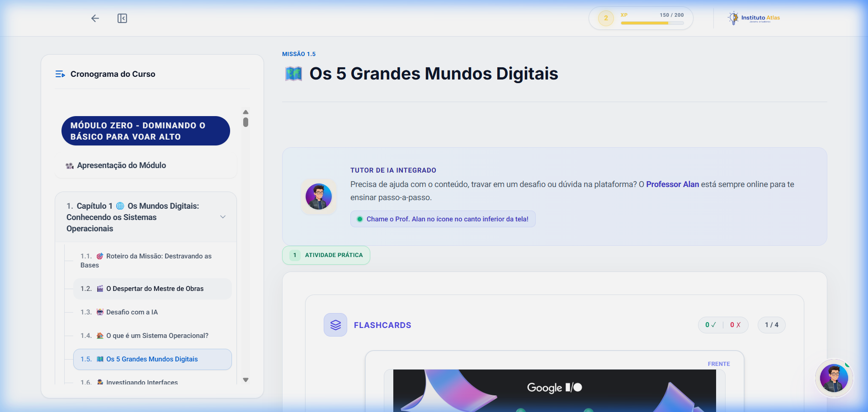Click the Cronograma do Curso list icon

[x=60, y=74]
